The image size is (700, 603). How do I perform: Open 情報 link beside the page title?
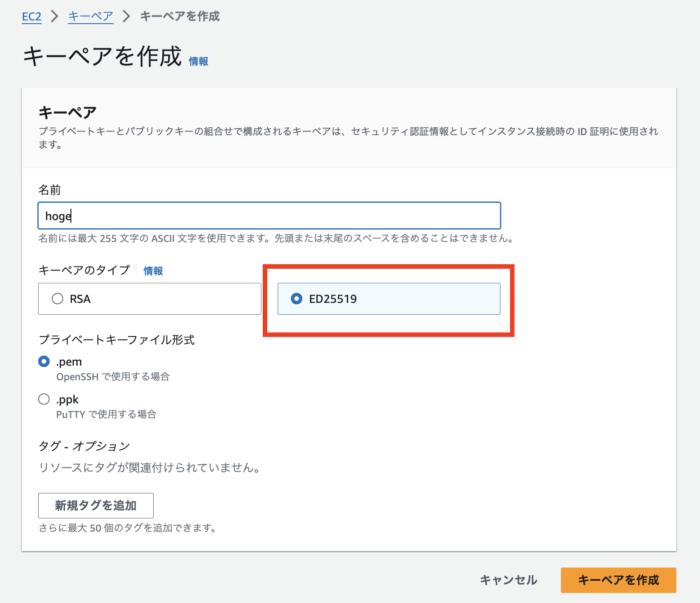199,61
